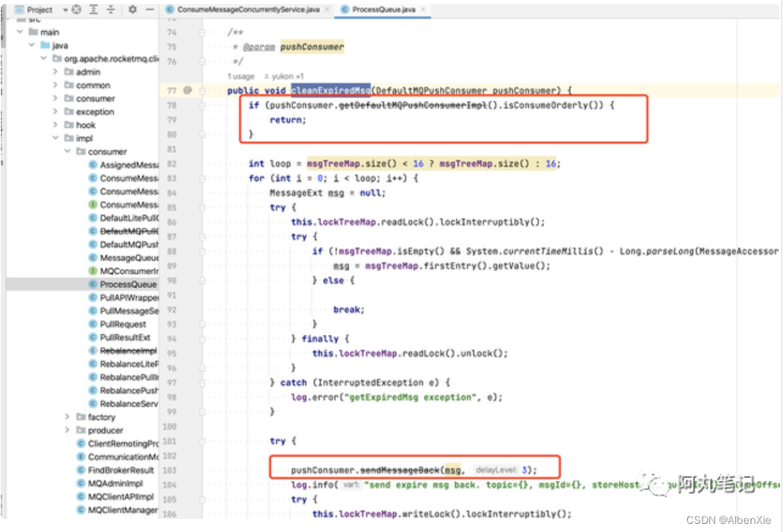Click line number 82 in gutter
Screen dimensions: 783x532
click(x=172, y=164)
